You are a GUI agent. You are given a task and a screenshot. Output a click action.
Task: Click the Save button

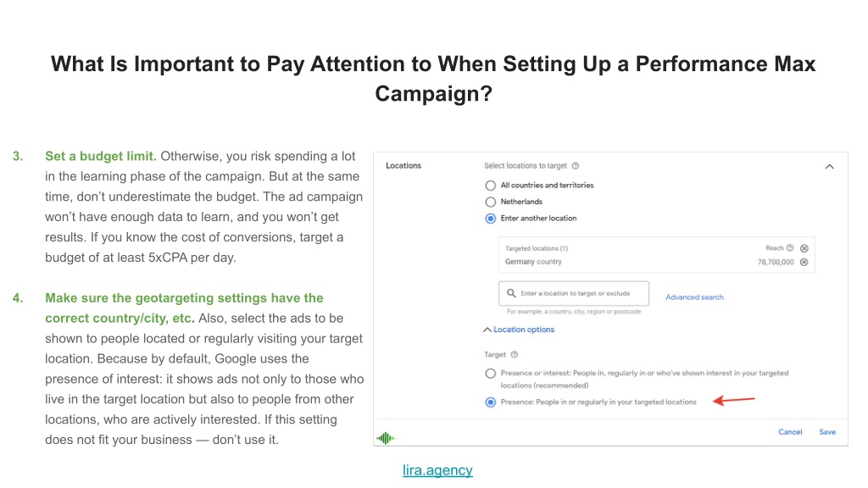pos(827,432)
